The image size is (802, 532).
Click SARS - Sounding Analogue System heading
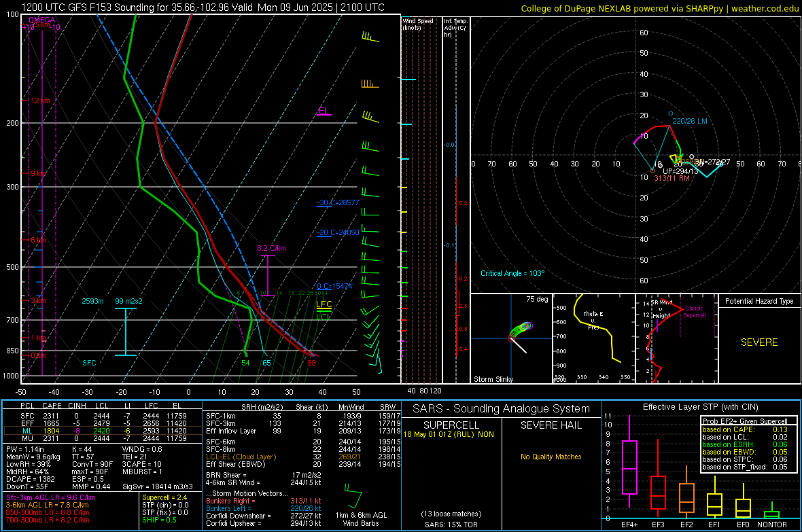502,409
